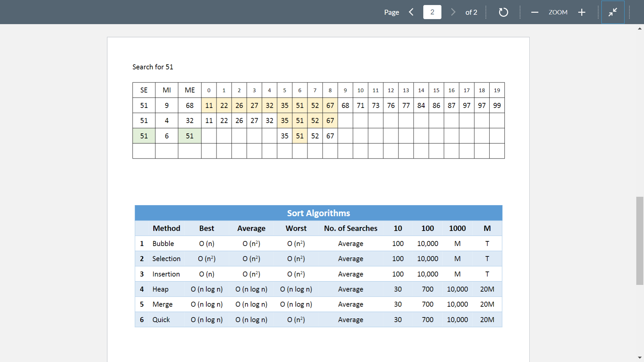Screen dimensions: 644x362
Task: Click inside the page number input box
Action: pos(432,12)
